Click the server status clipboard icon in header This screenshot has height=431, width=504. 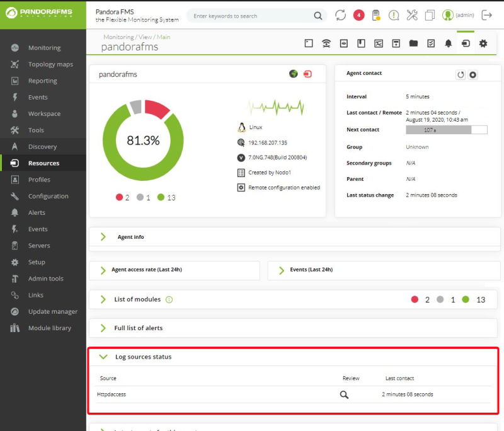pyautogui.click(x=375, y=15)
